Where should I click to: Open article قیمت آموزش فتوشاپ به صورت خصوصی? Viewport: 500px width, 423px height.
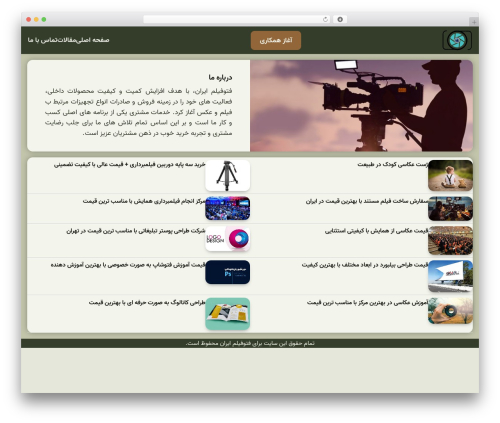coord(128,265)
